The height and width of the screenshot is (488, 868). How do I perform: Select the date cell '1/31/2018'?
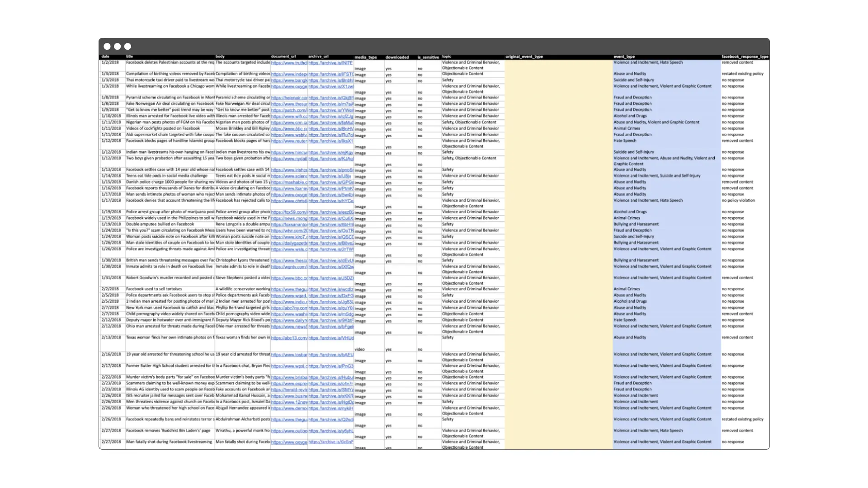click(111, 278)
